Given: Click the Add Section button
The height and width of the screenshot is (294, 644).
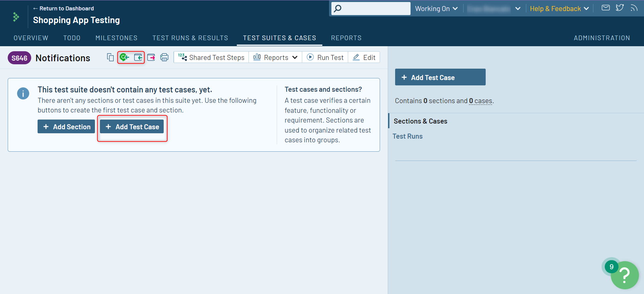Looking at the screenshot, I should point(66,127).
